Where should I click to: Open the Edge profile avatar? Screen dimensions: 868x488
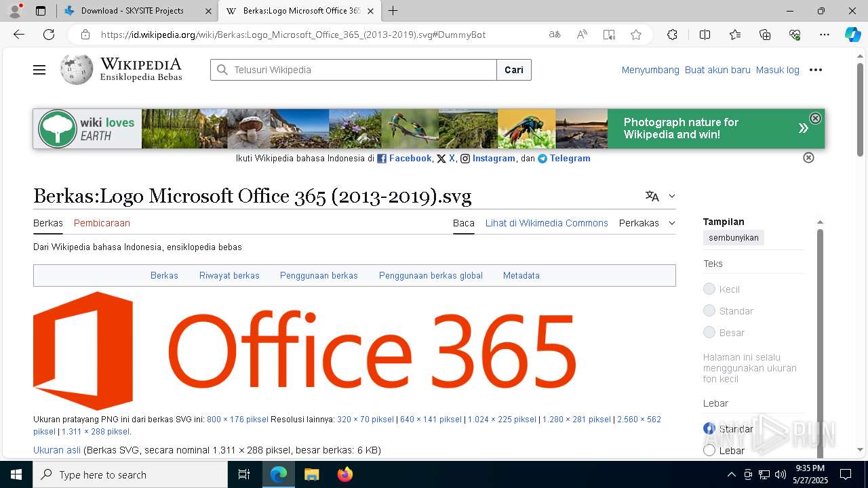pos(15,11)
